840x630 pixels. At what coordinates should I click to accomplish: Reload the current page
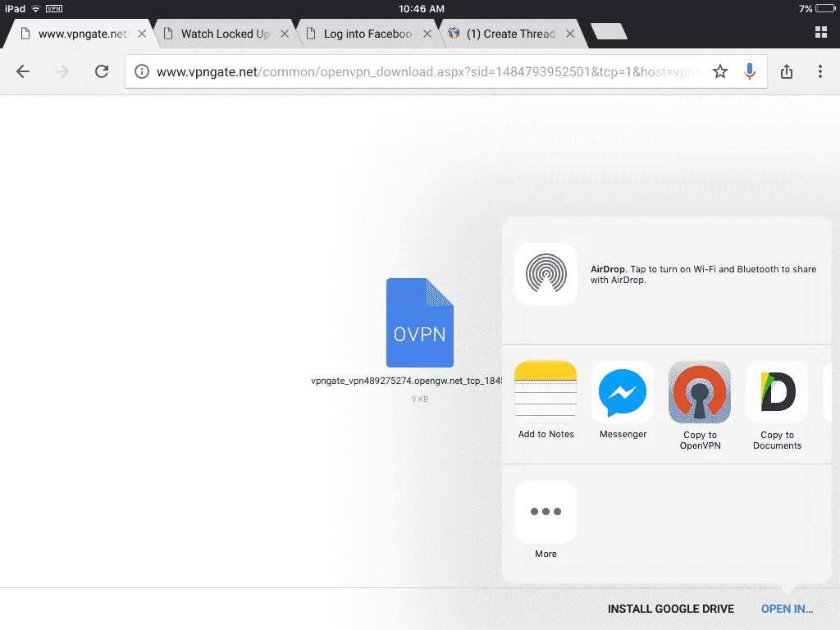[x=102, y=71]
